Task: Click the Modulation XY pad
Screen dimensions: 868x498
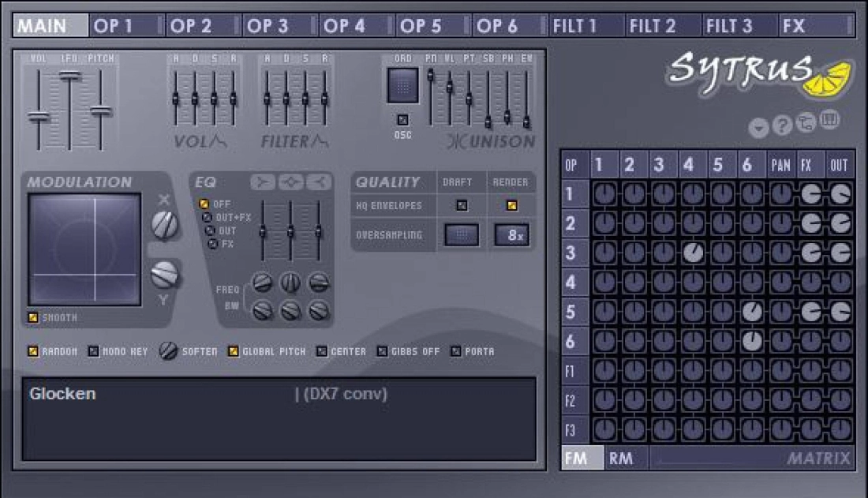Action: 84,249
